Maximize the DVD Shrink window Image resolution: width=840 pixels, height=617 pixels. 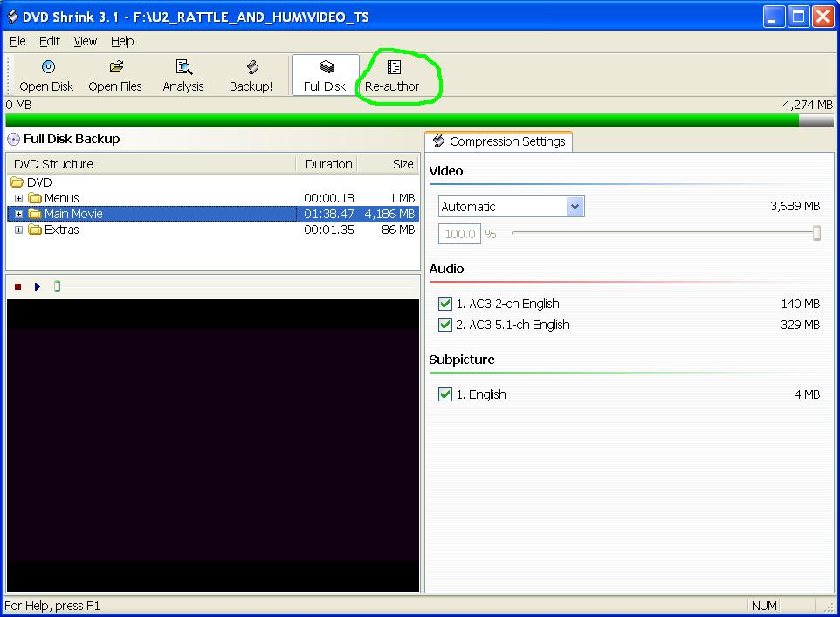tap(798, 17)
